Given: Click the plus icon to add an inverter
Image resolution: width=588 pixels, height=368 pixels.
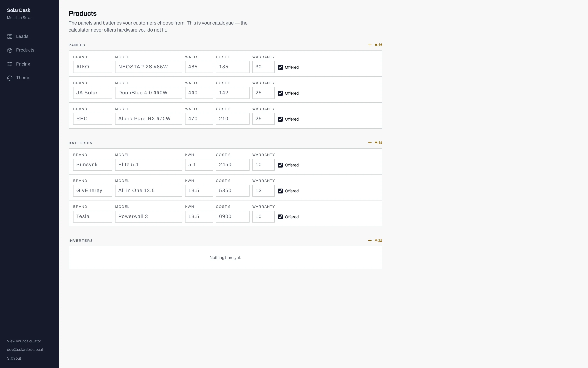Looking at the screenshot, I should tap(370, 241).
